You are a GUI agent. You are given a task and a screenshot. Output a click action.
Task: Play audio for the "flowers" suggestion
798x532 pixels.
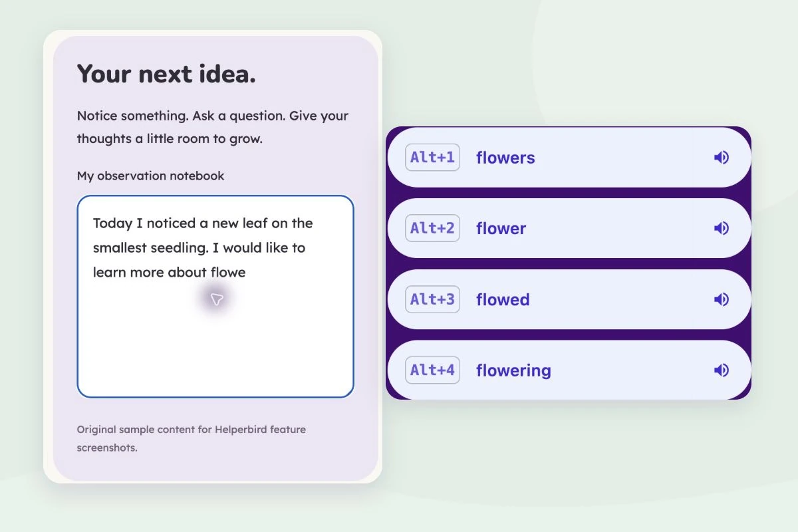coord(722,158)
